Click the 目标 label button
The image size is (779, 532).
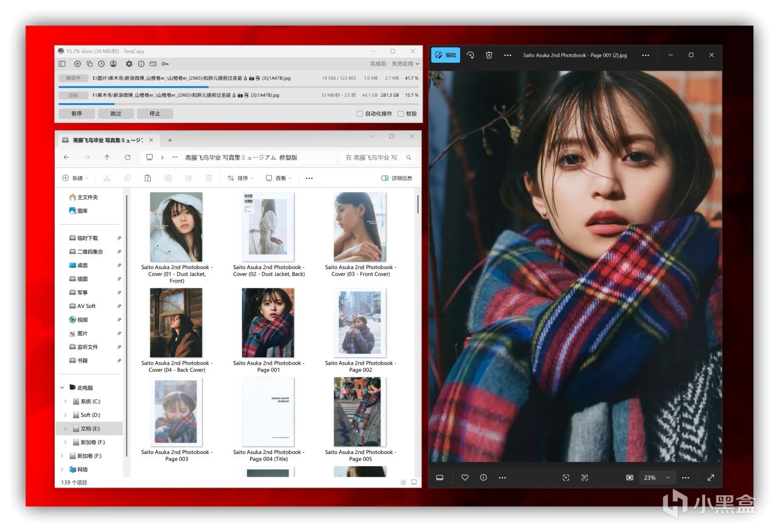[x=74, y=96]
